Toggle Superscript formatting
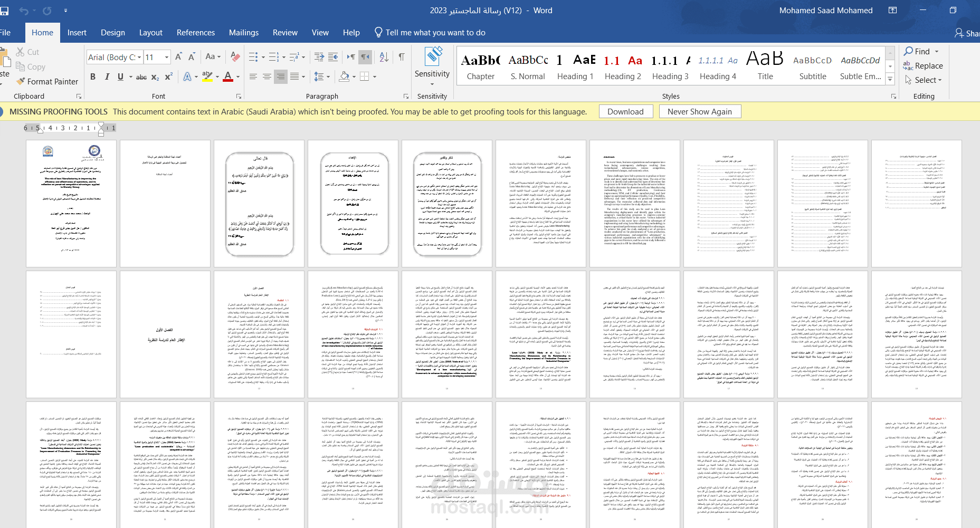This screenshot has width=980, height=528. (x=168, y=77)
